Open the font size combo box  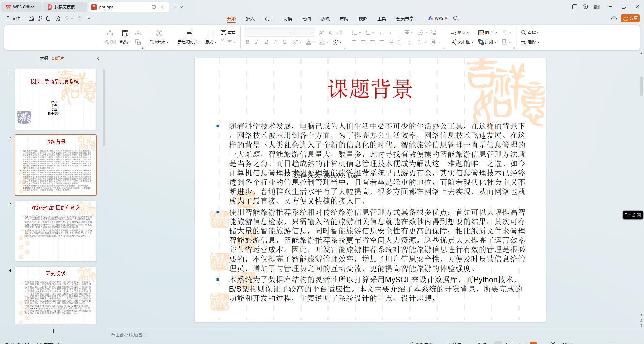pos(305,33)
